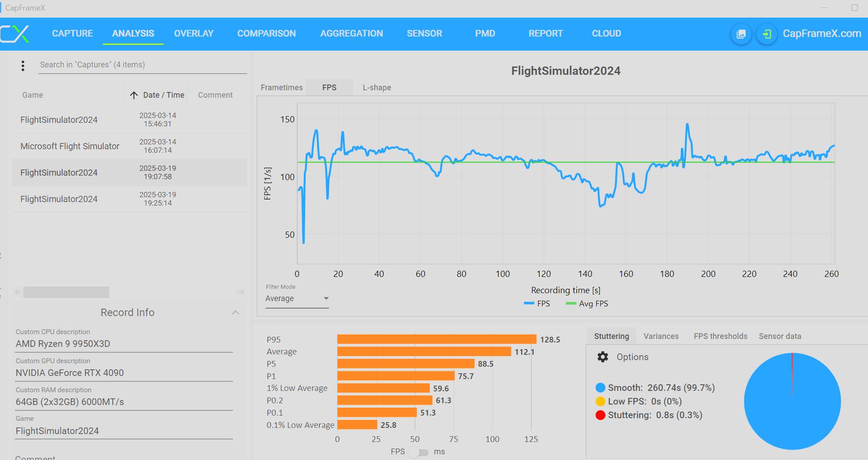868x460 pixels.
Task: Open the FPS thresholds tab
Action: pyautogui.click(x=720, y=336)
